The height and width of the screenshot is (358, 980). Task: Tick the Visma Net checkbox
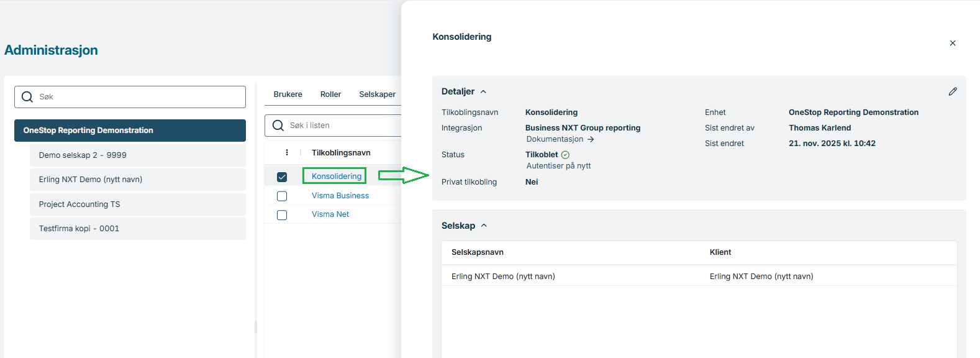(282, 215)
